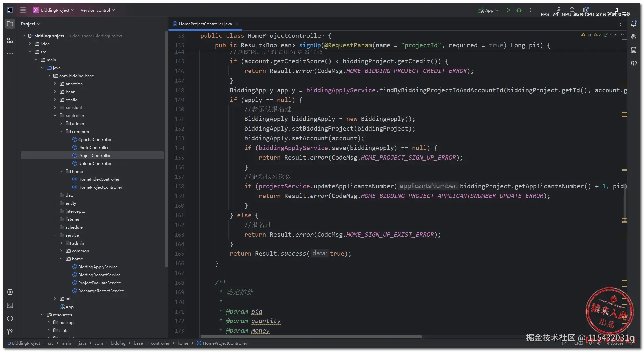This screenshot has width=644, height=352.
Task: Collapse the resources folder chevron
Action: pos(42,315)
